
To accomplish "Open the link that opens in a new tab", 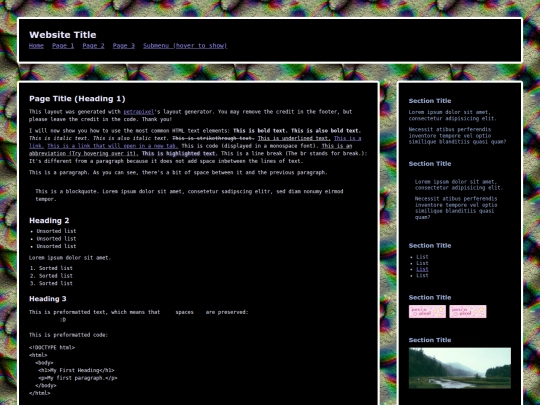I will coord(113,146).
